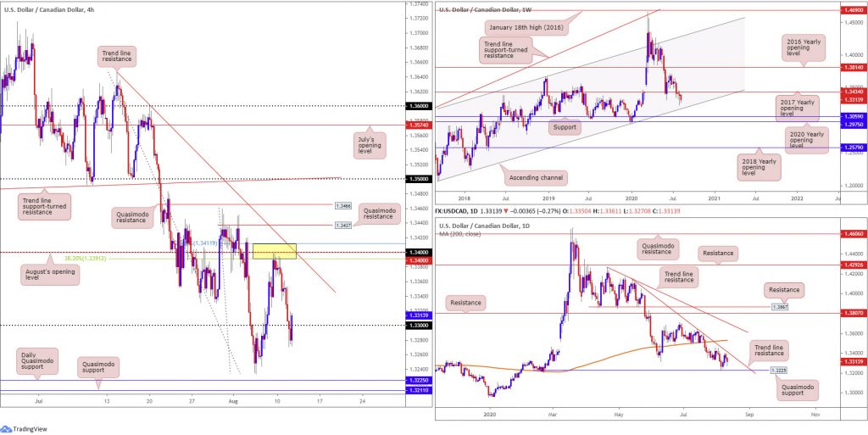The image size is (868, 435).
Task: Click the 'August's opening level' callout
Action: tap(50, 274)
